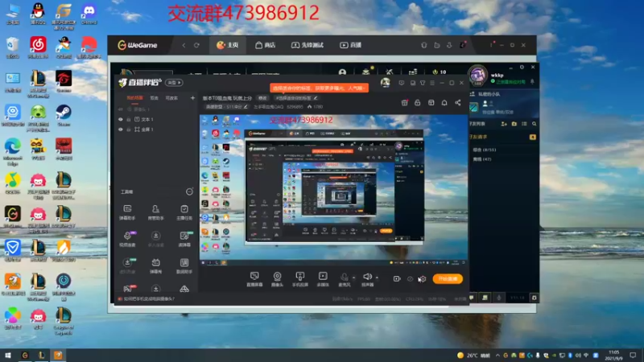This screenshot has height=362, width=644.
Task: Expand the offline friends group (47)
Action: click(481, 159)
